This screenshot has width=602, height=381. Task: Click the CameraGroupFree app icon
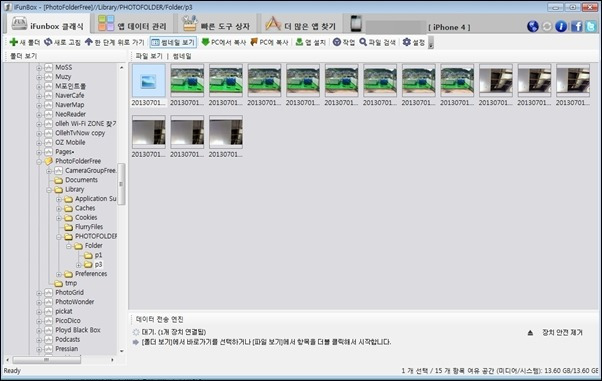tap(58, 171)
